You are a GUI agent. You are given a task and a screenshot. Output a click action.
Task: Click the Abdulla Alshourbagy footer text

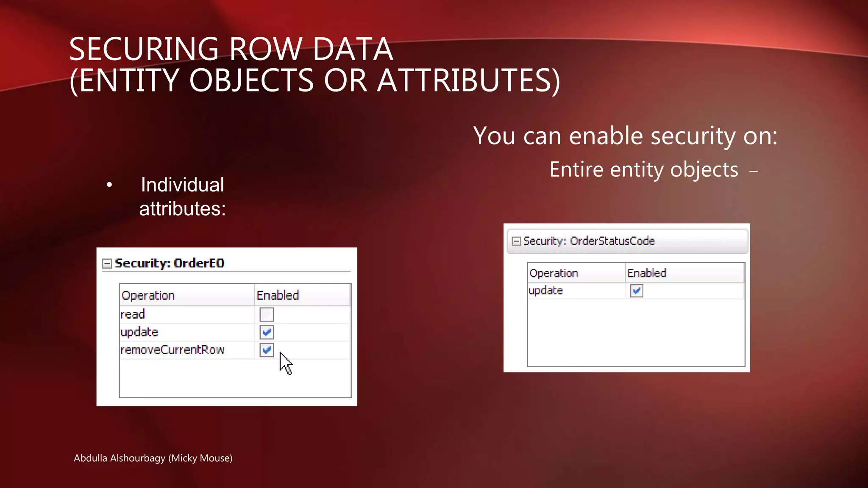click(153, 458)
